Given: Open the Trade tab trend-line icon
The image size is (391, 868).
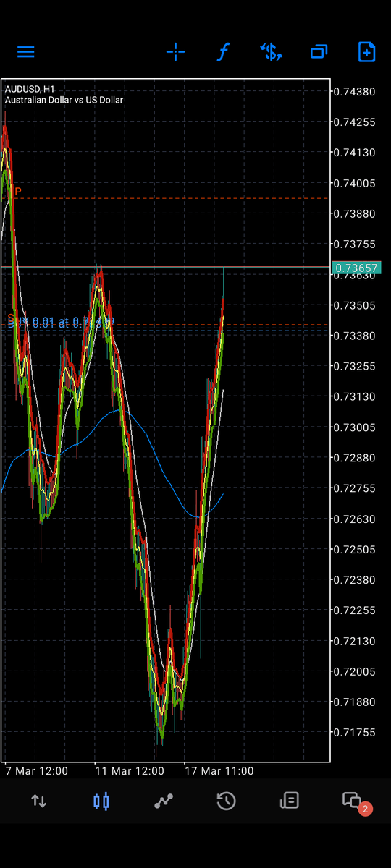Looking at the screenshot, I should tap(164, 801).
